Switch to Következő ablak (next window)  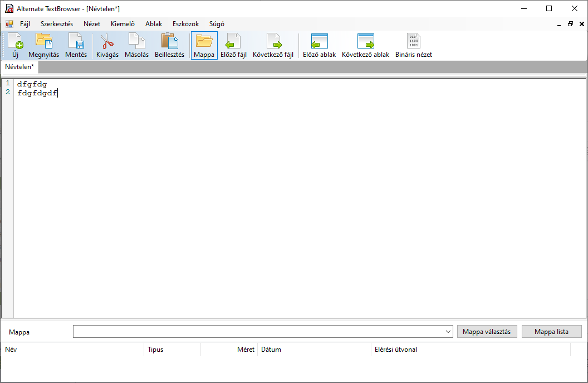click(x=365, y=45)
